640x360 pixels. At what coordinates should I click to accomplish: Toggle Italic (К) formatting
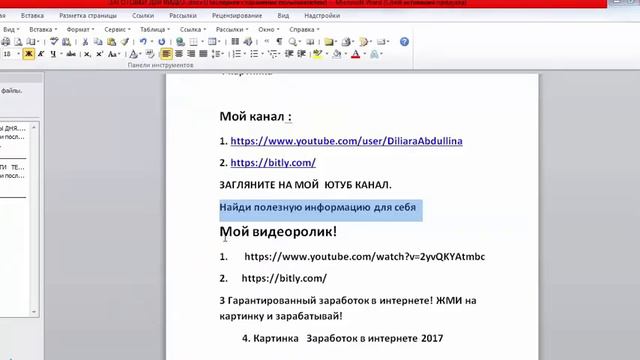click(x=41, y=54)
